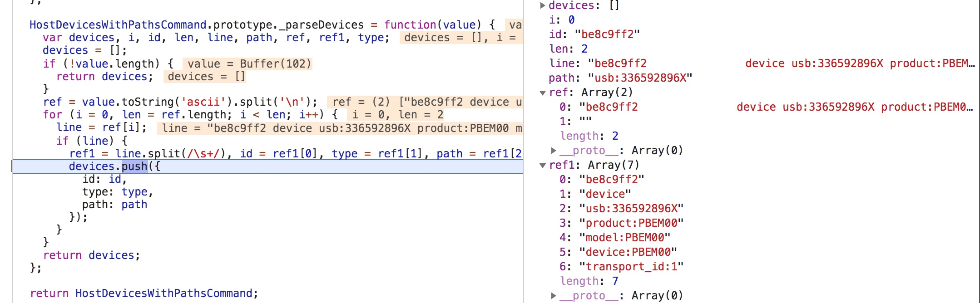Select the i: 0 scope variable
This screenshot has height=303, width=980.
point(562,20)
